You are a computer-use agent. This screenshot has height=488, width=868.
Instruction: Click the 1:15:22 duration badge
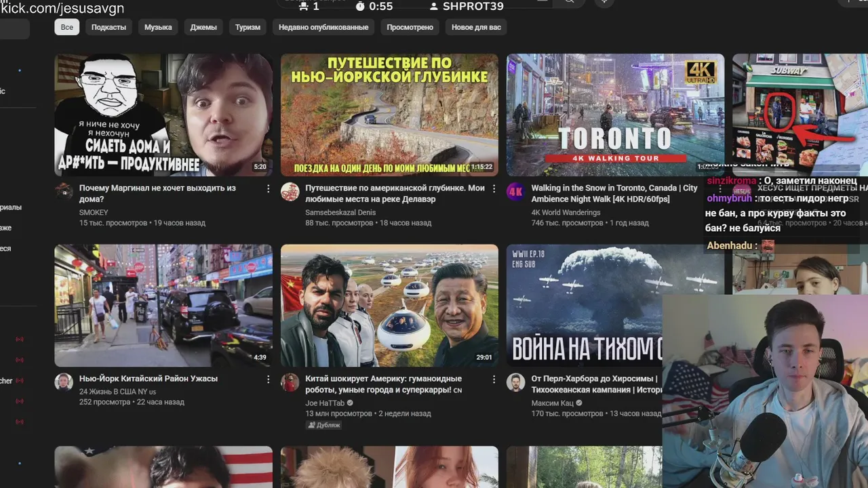(x=482, y=167)
